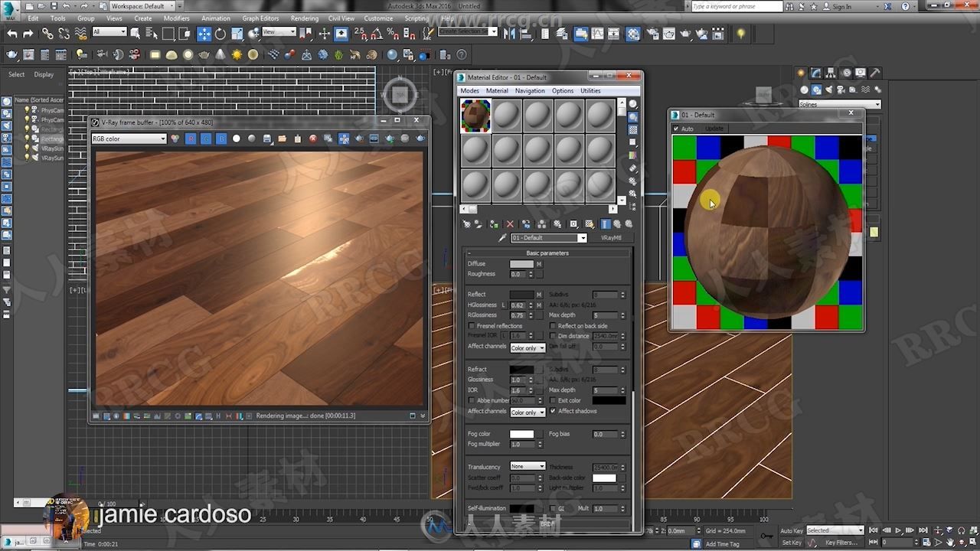Click the Undo arrow in main toolbar

click(11, 34)
